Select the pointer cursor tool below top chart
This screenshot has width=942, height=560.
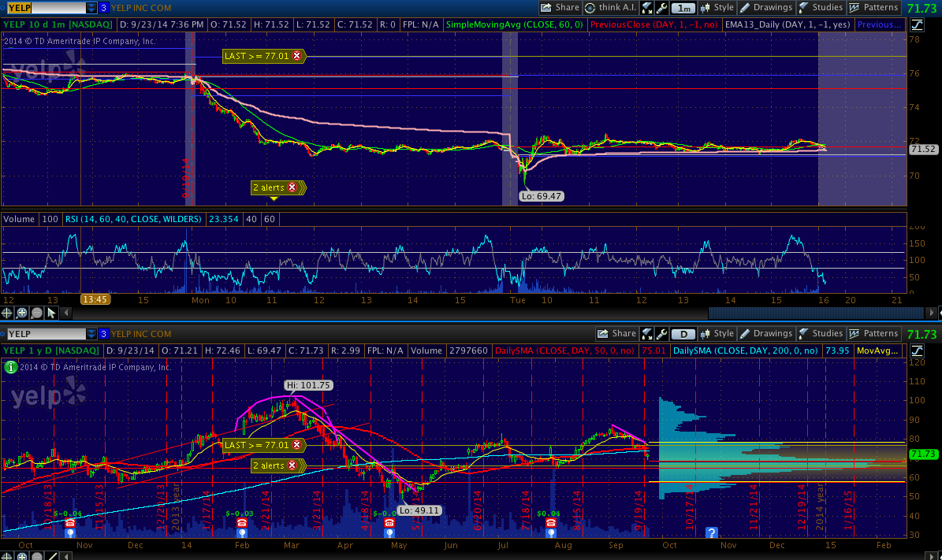(x=51, y=313)
